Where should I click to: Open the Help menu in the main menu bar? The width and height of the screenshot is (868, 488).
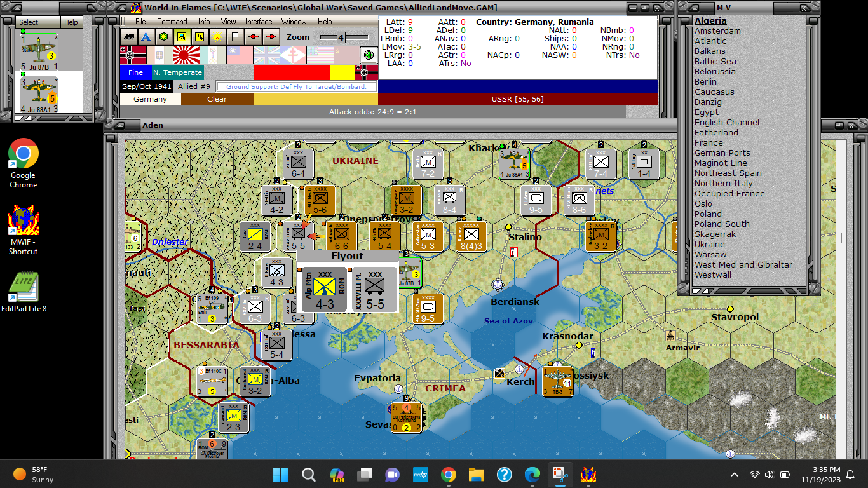click(325, 22)
